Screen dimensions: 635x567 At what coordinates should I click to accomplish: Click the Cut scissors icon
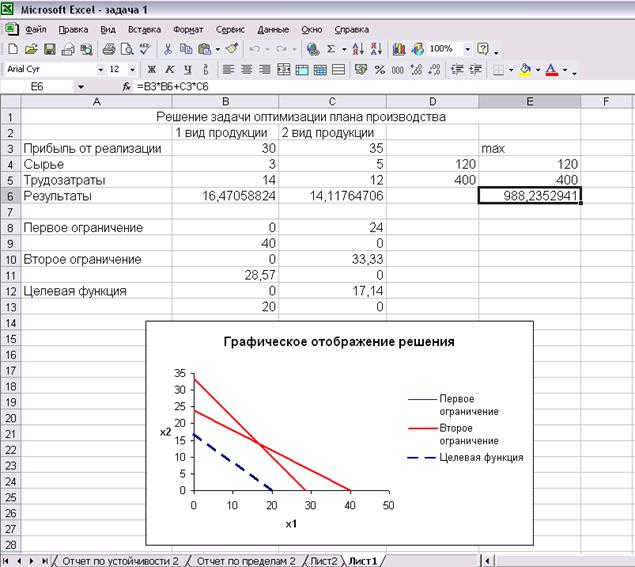click(168, 48)
